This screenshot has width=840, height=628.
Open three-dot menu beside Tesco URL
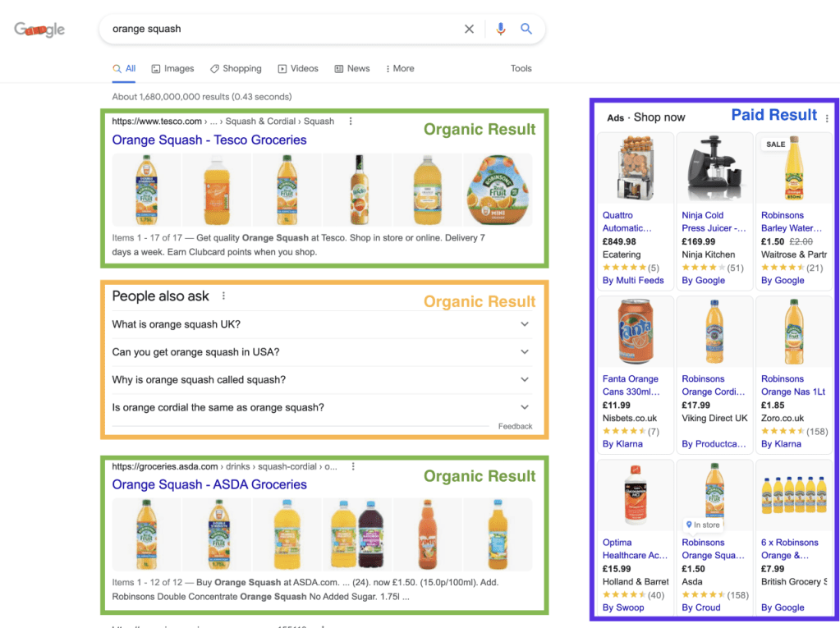coord(351,121)
